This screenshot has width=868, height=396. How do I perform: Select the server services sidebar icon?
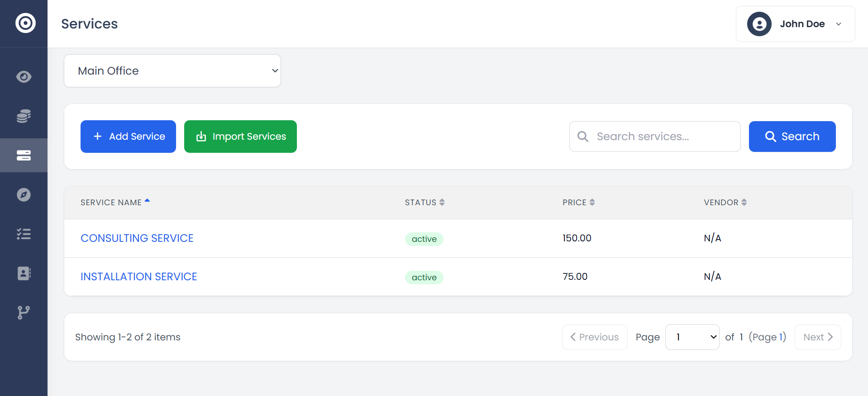24,156
